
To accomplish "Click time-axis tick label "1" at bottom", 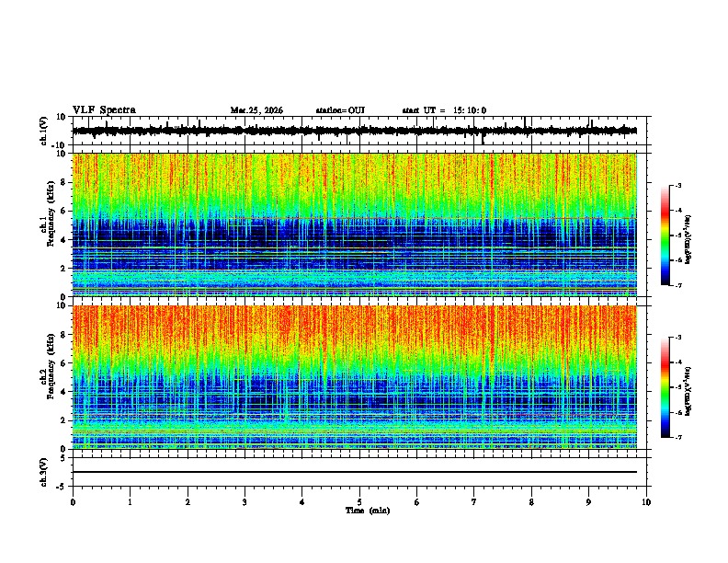I will [130, 502].
